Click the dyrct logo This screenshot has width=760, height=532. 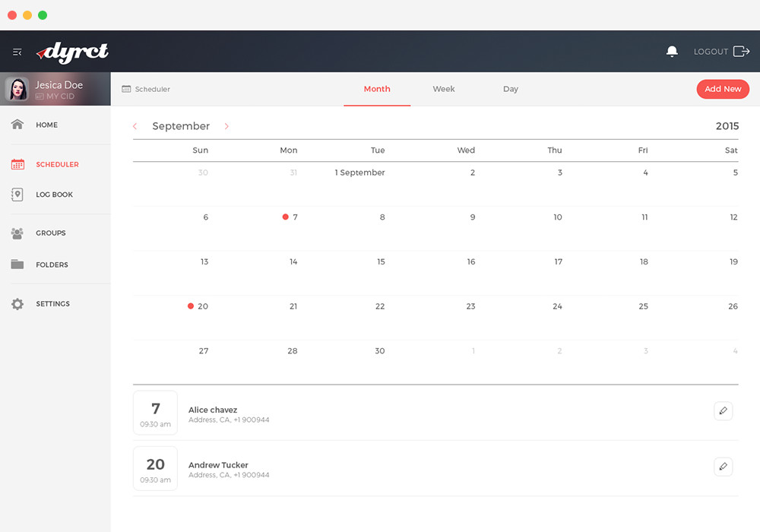tap(73, 52)
